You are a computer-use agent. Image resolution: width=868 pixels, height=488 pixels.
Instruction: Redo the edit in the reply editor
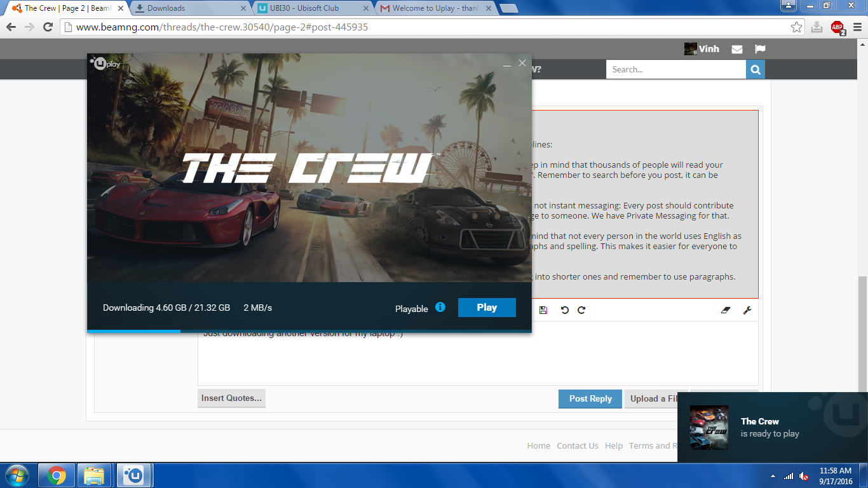(581, 310)
